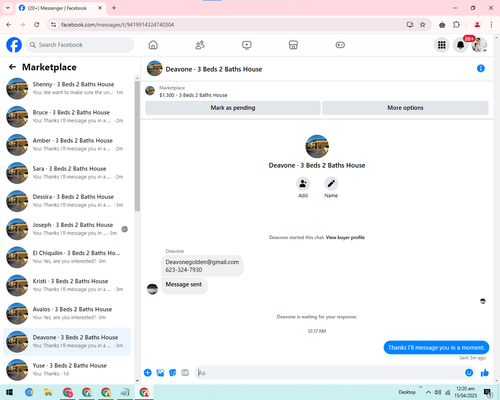Open El Chiquilin's conversation

[67, 257]
